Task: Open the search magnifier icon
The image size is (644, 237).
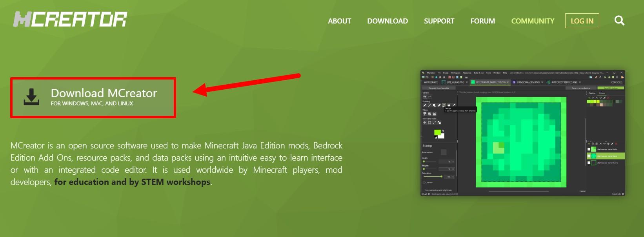Action: [x=619, y=21]
